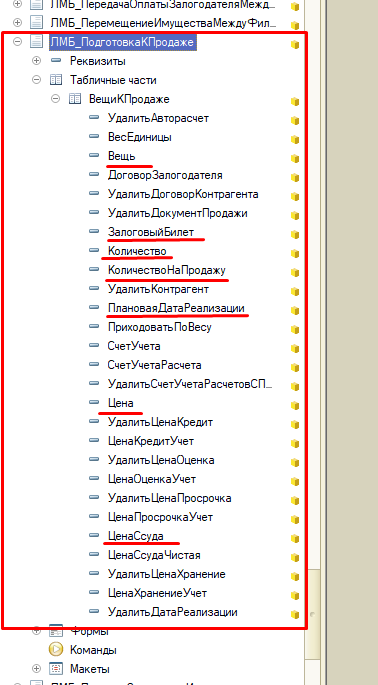Expand the Макеты branch

pos(37,668)
